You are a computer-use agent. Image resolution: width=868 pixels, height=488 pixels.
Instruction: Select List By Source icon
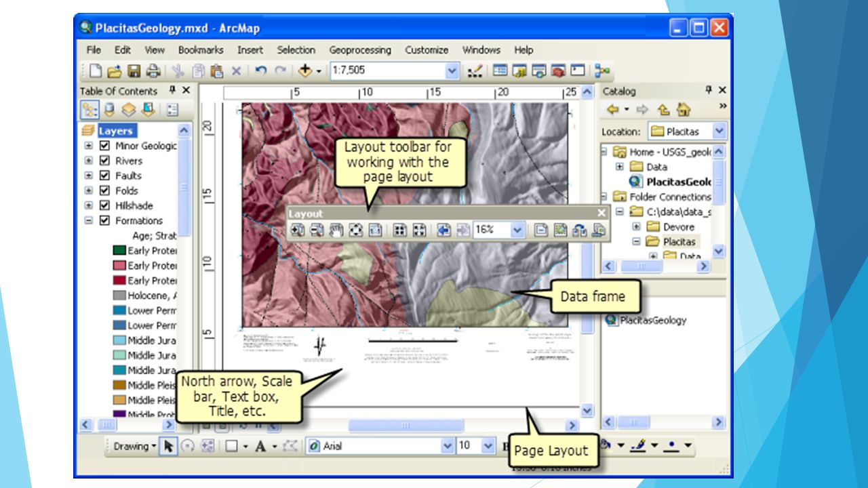109,109
